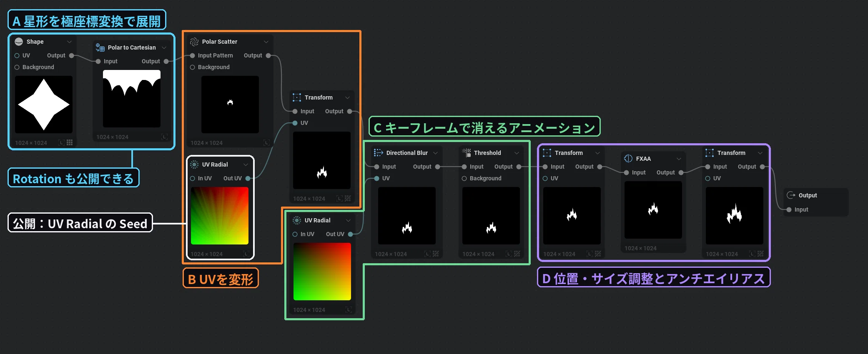The image size is (868, 354).
Task: Click the Polar to Cartesian node icon
Action: [100, 47]
